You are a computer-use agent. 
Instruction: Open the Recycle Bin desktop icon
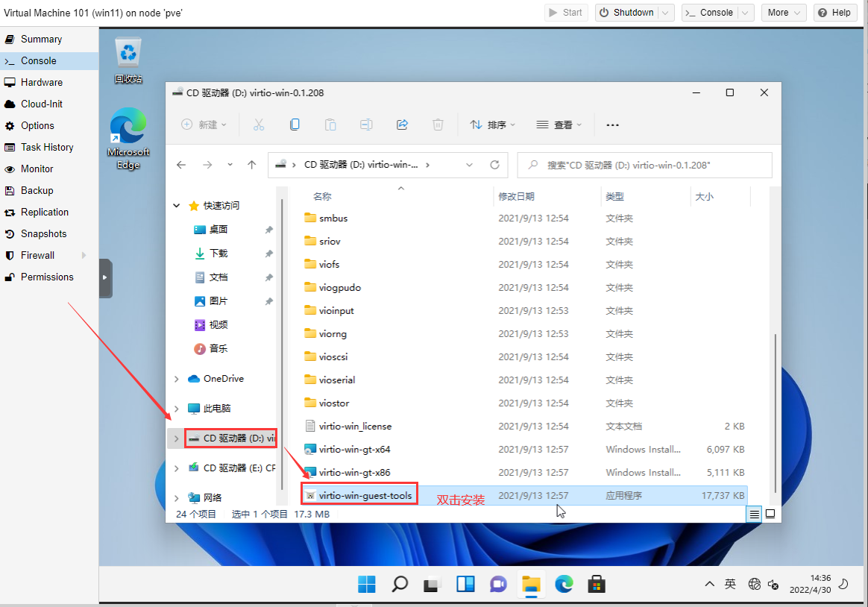tap(128, 61)
